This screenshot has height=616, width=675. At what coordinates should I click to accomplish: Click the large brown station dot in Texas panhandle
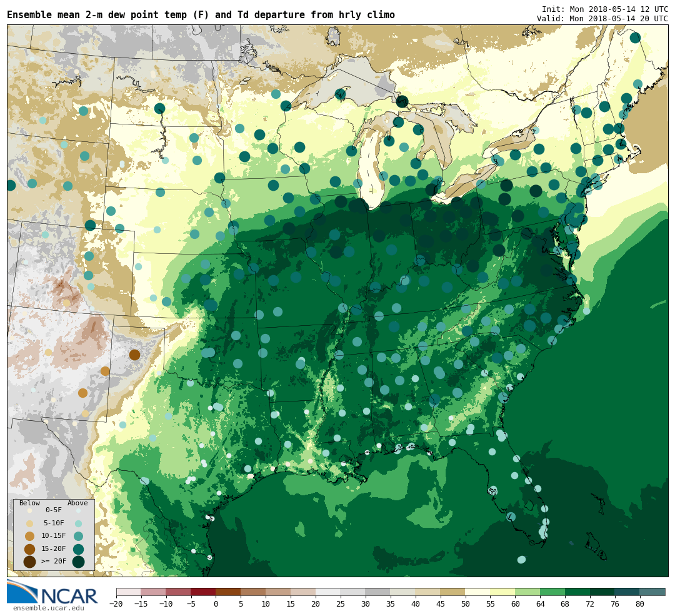coord(135,355)
